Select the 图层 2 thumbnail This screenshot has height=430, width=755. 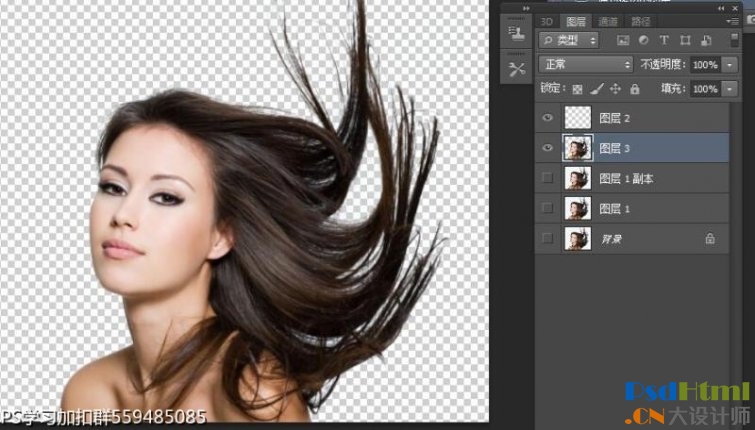[577, 118]
